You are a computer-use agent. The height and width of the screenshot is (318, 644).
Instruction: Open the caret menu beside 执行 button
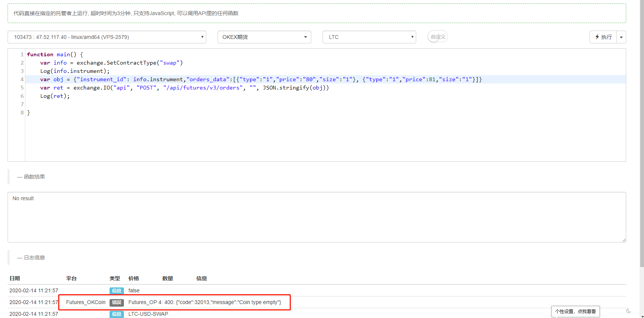pos(621,37)
